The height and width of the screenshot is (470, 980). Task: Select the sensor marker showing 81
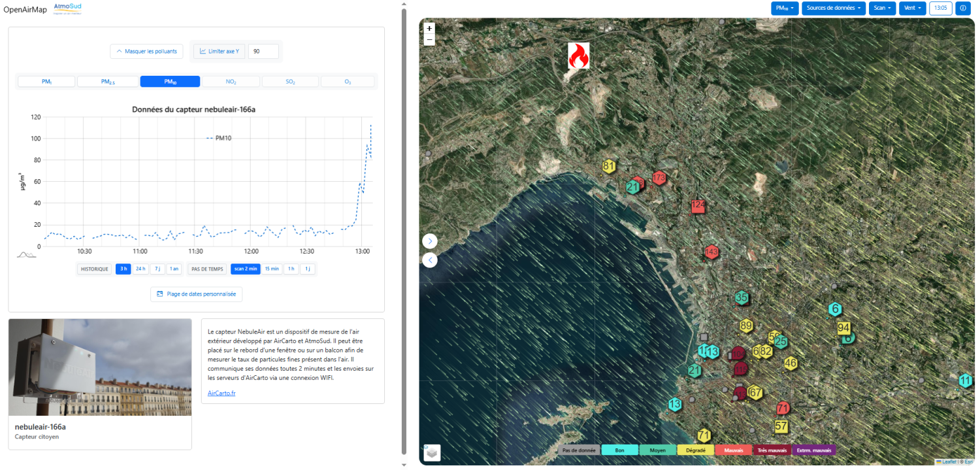609,166
